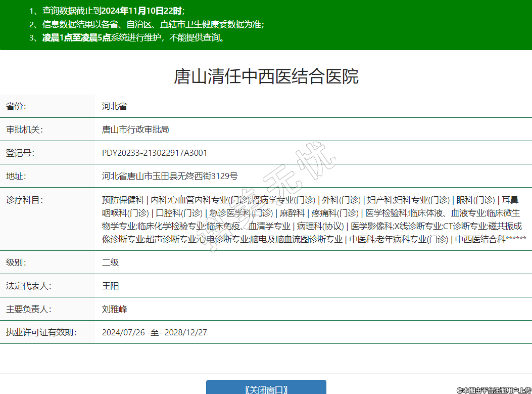Select the 级别 field label
The image size is (532, 394).
(16, 262)
